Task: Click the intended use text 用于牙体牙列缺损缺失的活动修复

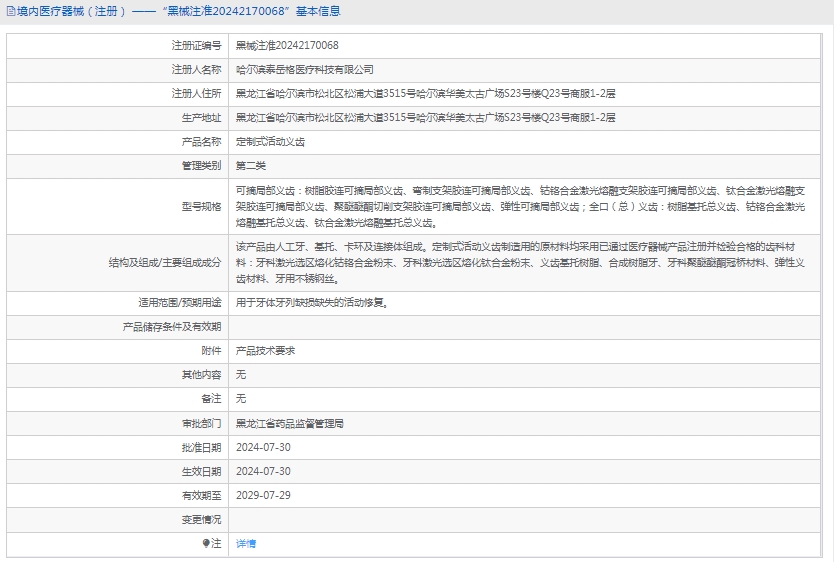Action: pos(311,302)
